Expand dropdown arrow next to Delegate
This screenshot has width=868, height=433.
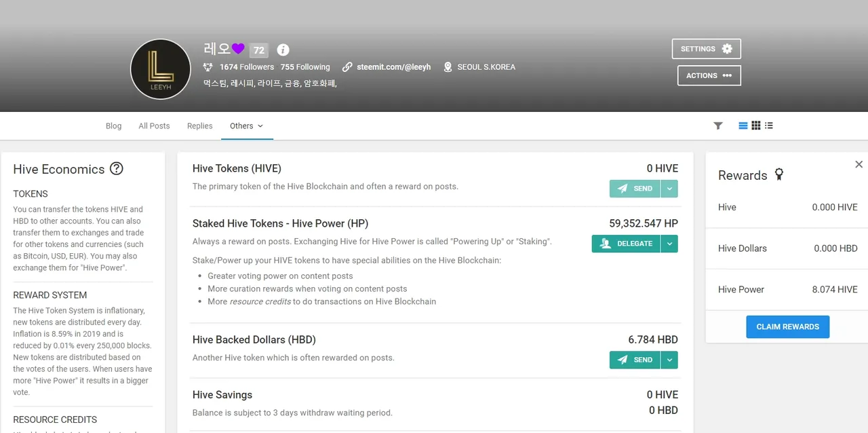669,244
